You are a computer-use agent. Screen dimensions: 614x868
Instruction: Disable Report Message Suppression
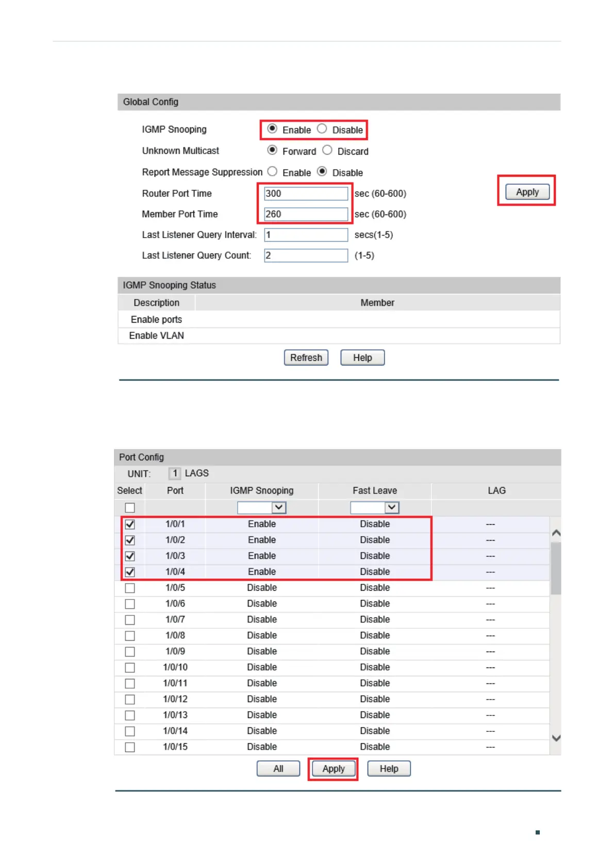tap(322, 171)
